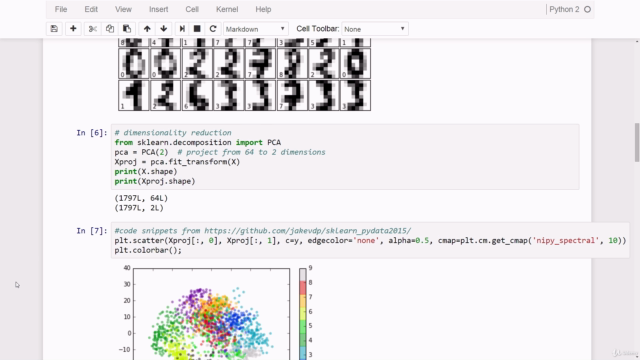Open the Cell menu
The width and height of the screenshot is (640, 360).
tap(192, 9)
